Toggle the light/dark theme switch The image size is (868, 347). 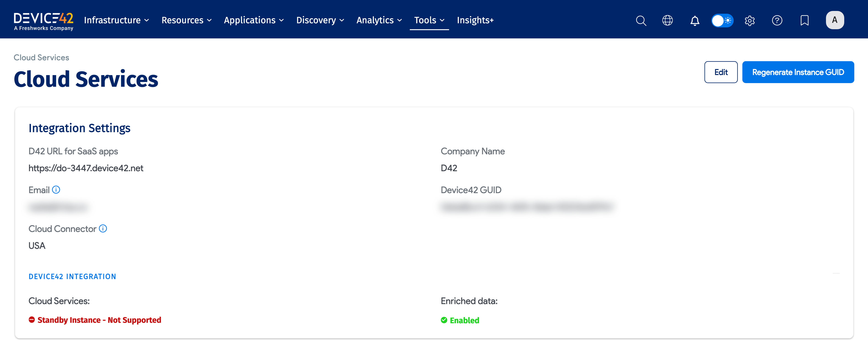[722, 21]
